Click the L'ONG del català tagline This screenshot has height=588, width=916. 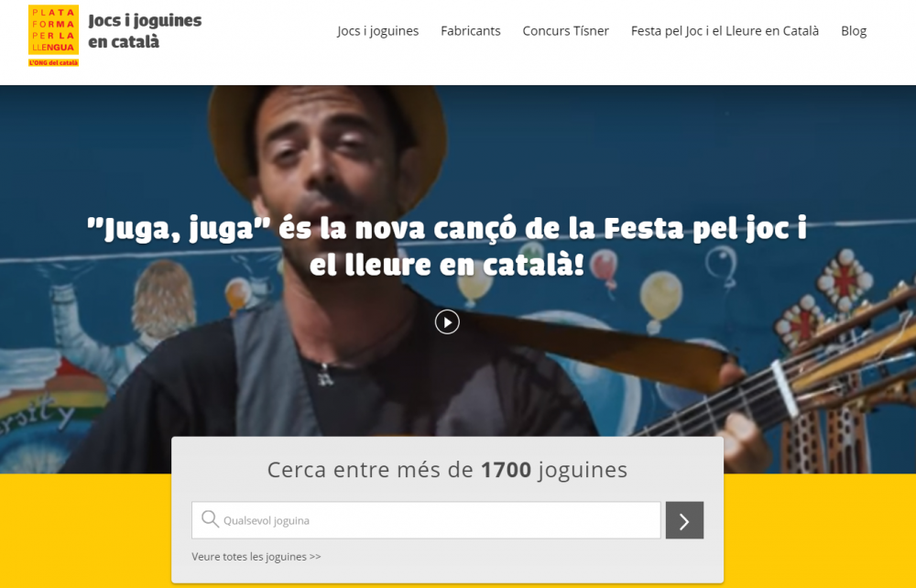53,62
